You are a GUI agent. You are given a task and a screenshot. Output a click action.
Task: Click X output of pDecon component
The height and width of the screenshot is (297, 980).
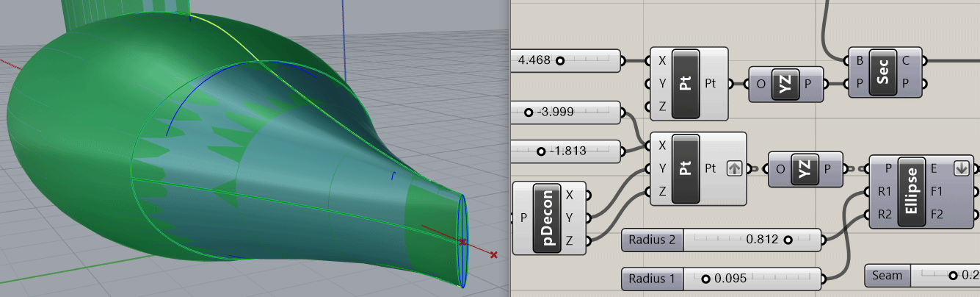click(570, 195)
